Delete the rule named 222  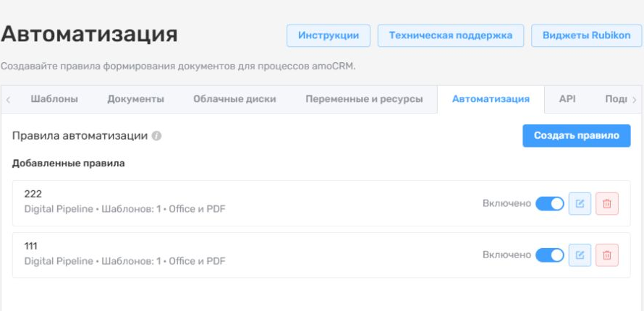[606, 203]
